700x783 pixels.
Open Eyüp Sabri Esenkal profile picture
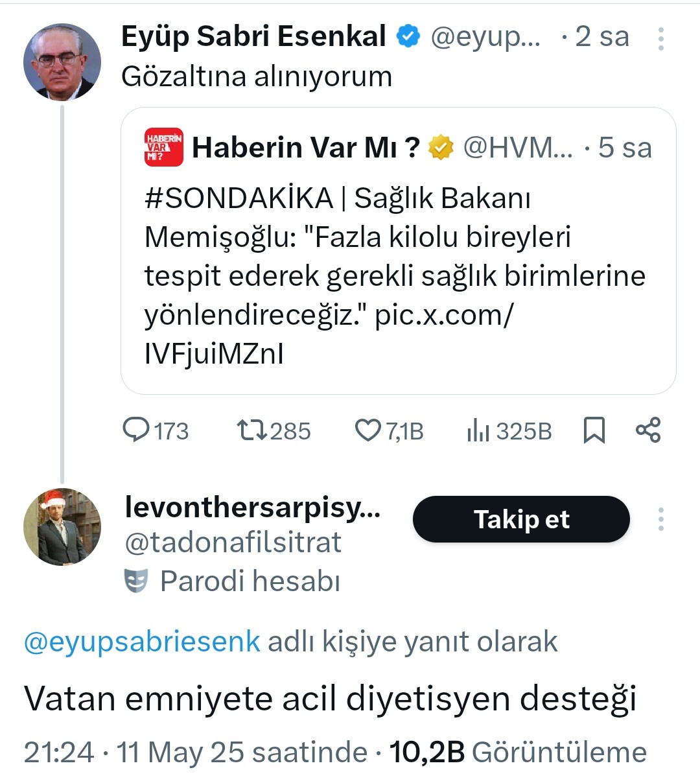(62, 62)
